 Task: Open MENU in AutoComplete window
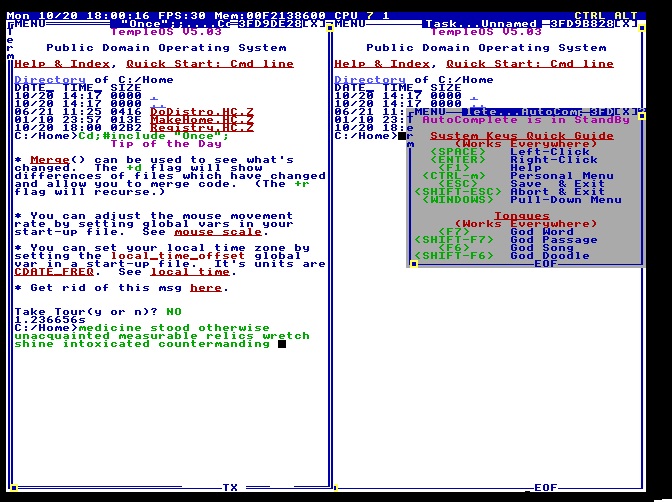pyautogui.click(x=430, y=112)
